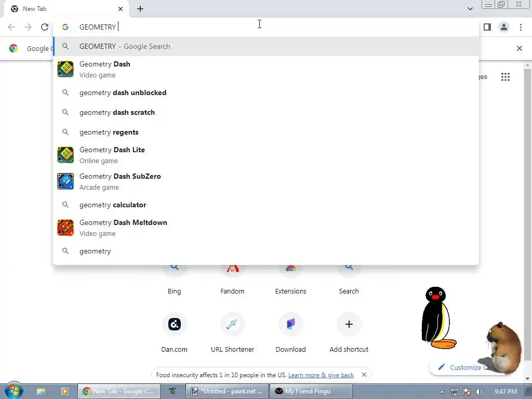The width and height of the screenshot is (532, 399).
Task: Open Windows Explorer from the taskbar
Action: (41, 391)
